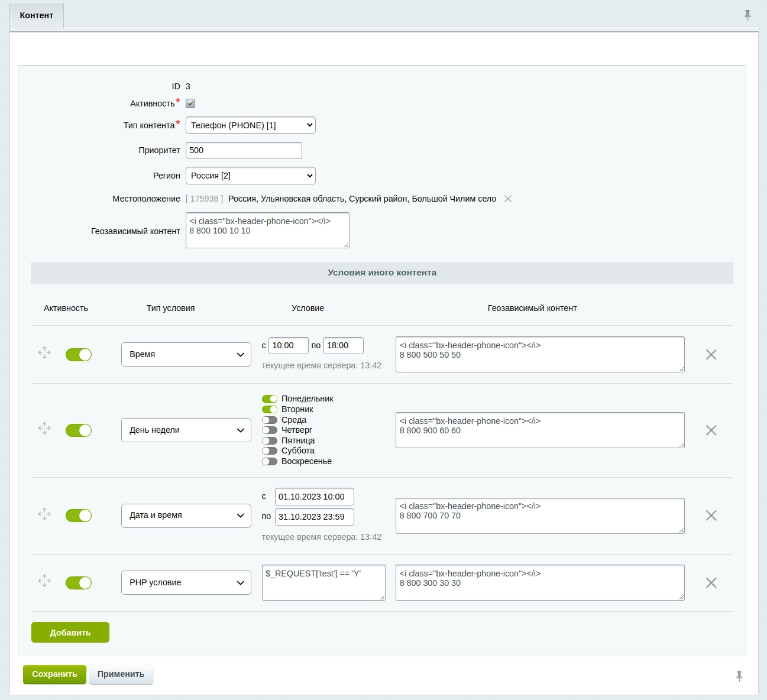Open the День недели condition type dropdown
The height and width of the screenshot is (700, 767).
click(x=186, y=430)
